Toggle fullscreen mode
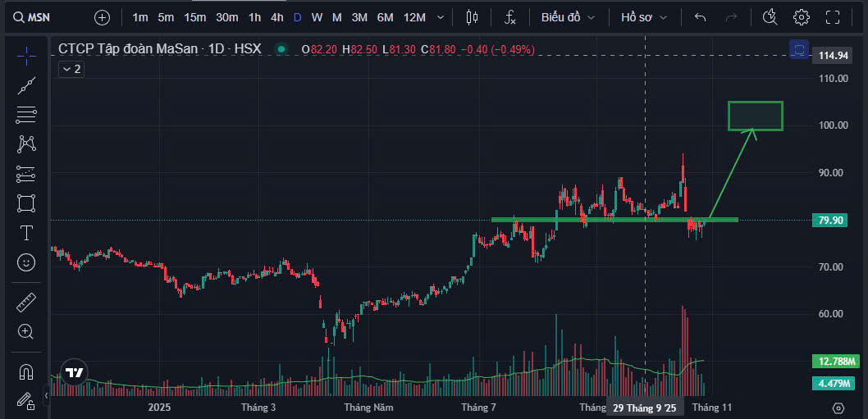Image resolution: width=868 pixels, height=419 pixels. click(x=833, y=17)
